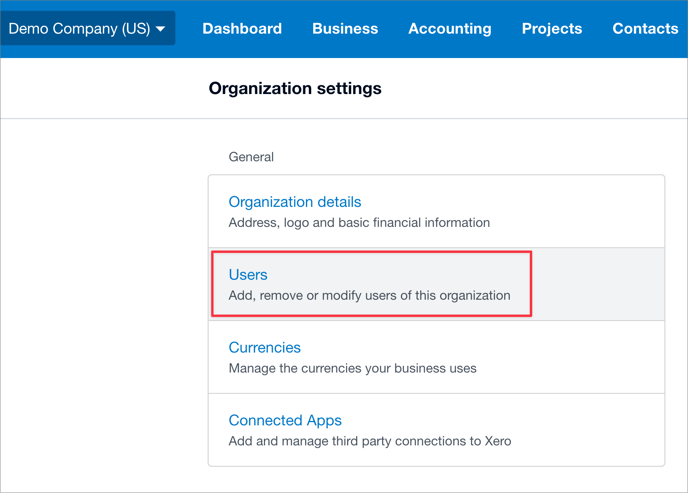
Task: Open the Contacts navigation menu
Action: 645,29
